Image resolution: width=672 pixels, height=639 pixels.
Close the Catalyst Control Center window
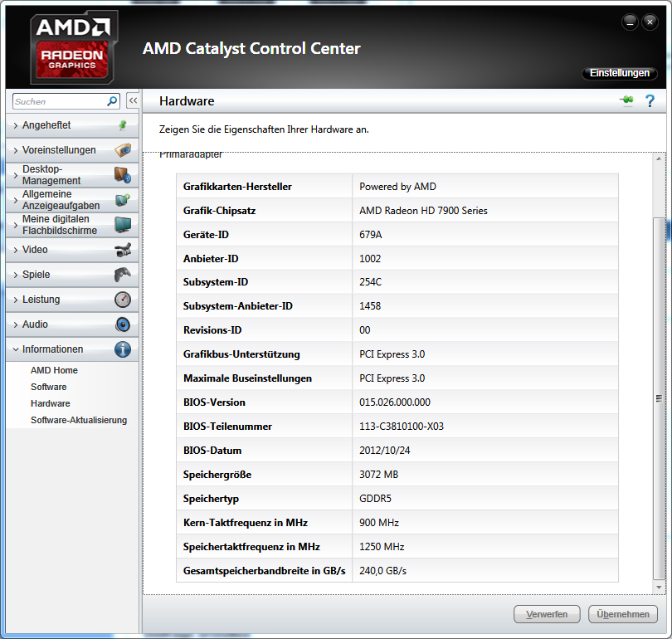[x=650, y=22]
